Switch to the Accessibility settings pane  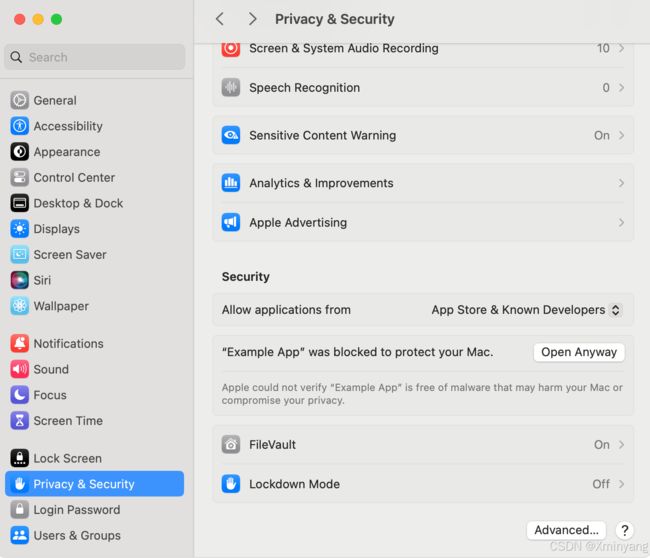[x=95, y=126]
